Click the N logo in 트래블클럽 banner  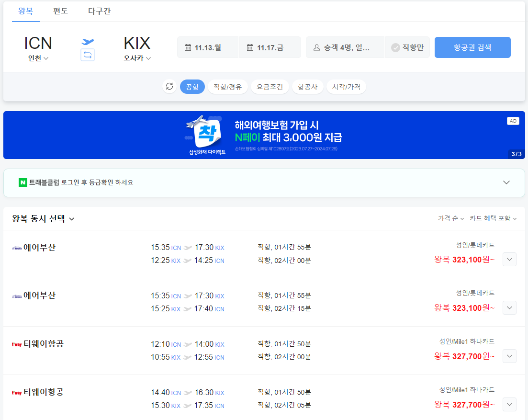pyautogui.click(x=23, y=182)
